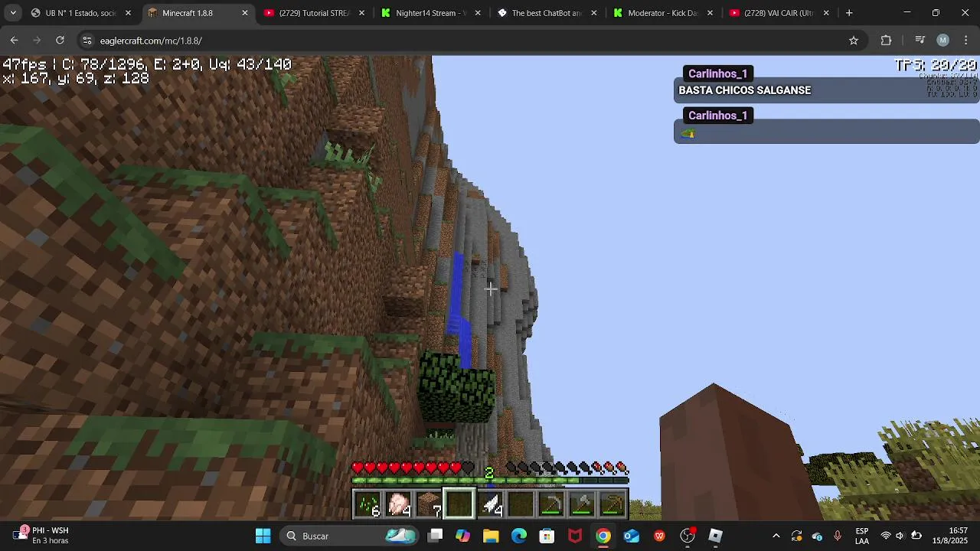Open the media controls icon in toolbar
Image resolution: width=980 pixels, height=551 pixels.
click(920, 41)
